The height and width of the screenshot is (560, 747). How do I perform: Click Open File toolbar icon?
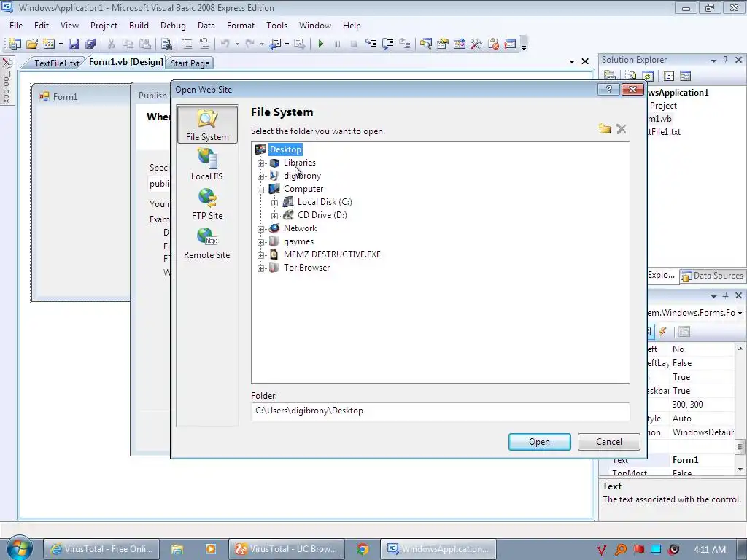click(32, 44)
